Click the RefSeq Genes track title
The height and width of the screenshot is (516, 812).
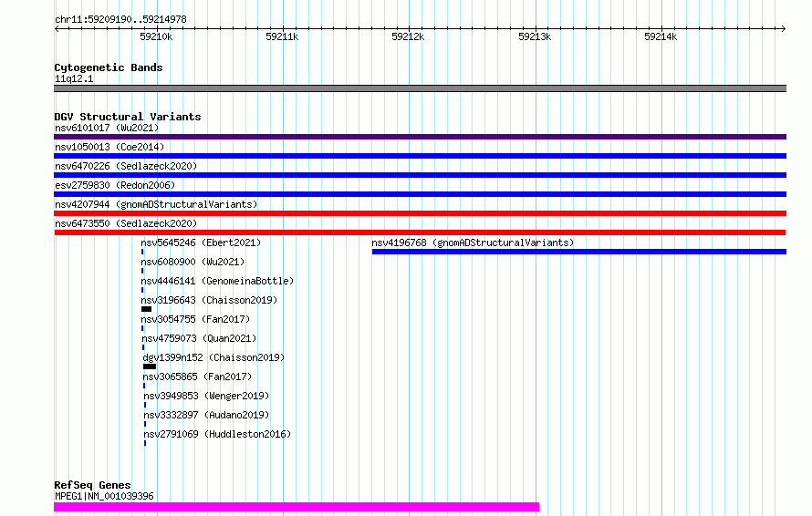(x=92, y=486)
